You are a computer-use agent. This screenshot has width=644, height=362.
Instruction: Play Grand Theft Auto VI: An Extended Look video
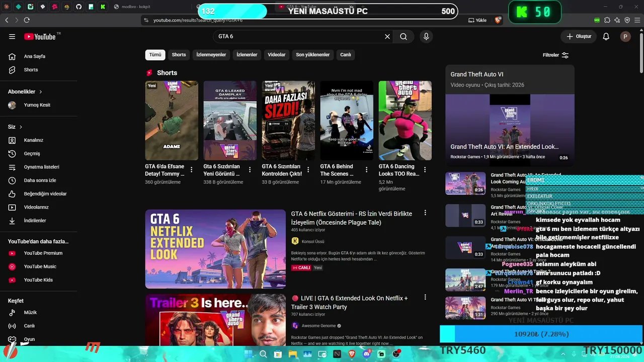(510, 130)
